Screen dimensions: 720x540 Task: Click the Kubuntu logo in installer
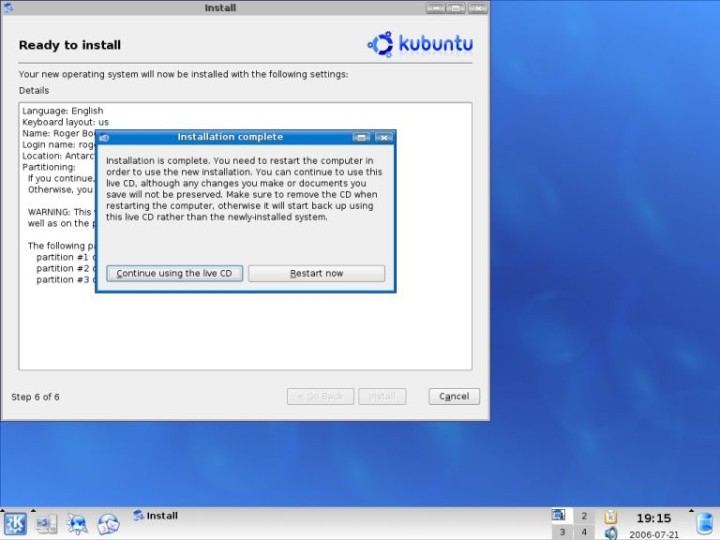point(420,44)
